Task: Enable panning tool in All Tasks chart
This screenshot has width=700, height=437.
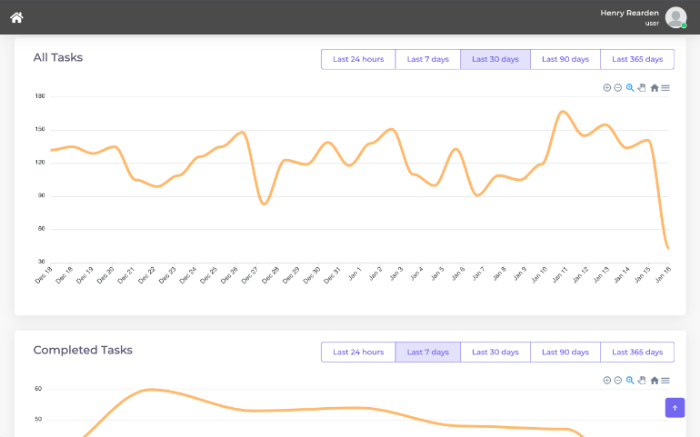Action: [642, 88]
